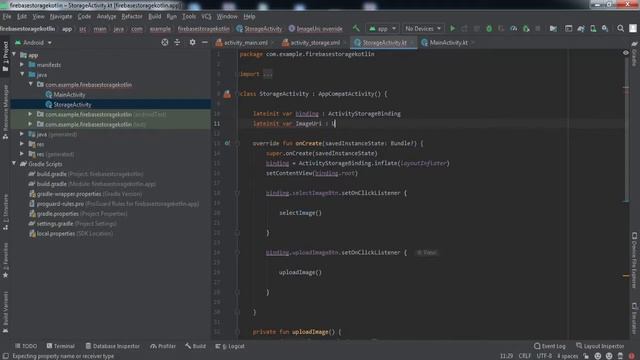Click Select Opened File target icon
This screenshot has width=640, height=360.
click(x=164, y=42)
